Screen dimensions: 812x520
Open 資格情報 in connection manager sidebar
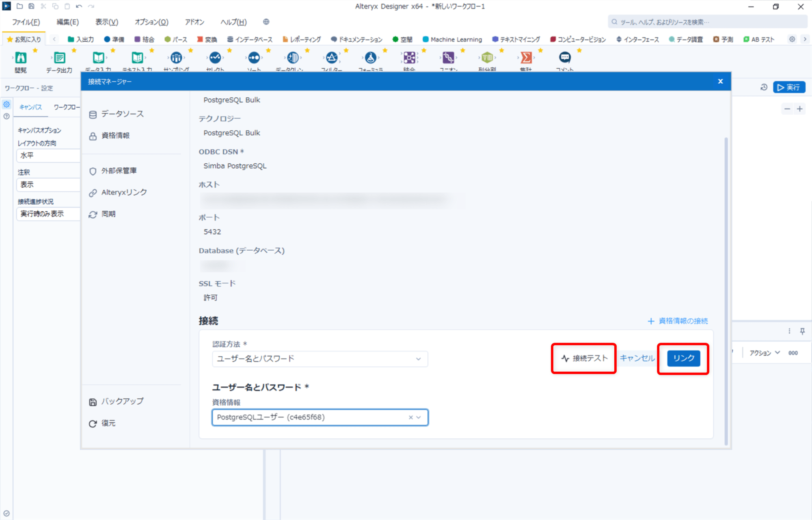tap(110, 136)
